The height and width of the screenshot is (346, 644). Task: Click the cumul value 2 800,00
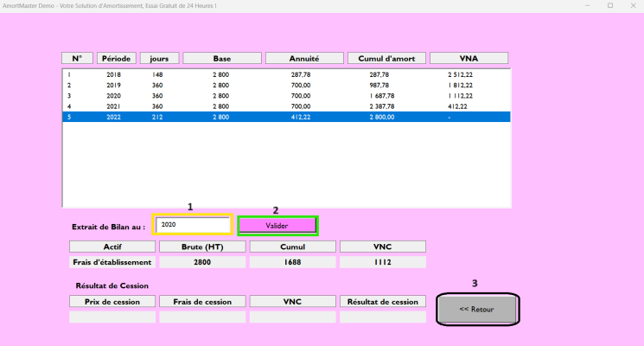point(381,117)
